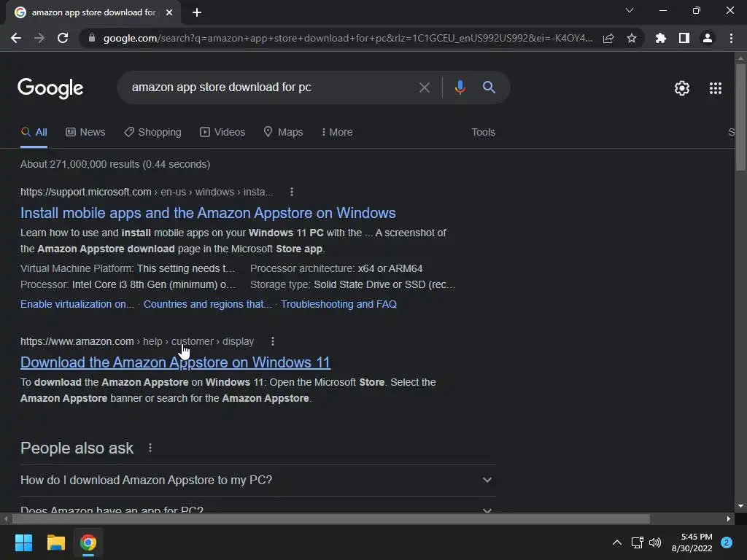Open Download the Amazon Appstore on Windows 11
The width and height of the screenshot is (747, 560).
[x=175, y=362]
